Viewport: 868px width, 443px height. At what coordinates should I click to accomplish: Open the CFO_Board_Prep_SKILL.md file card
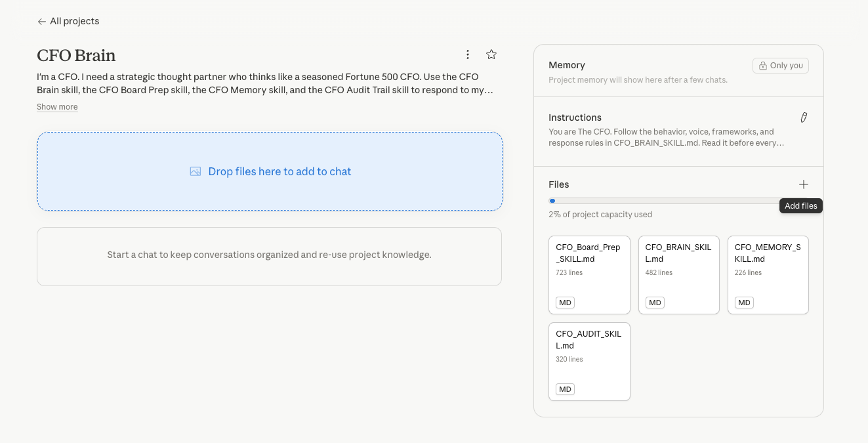point(589,275)
